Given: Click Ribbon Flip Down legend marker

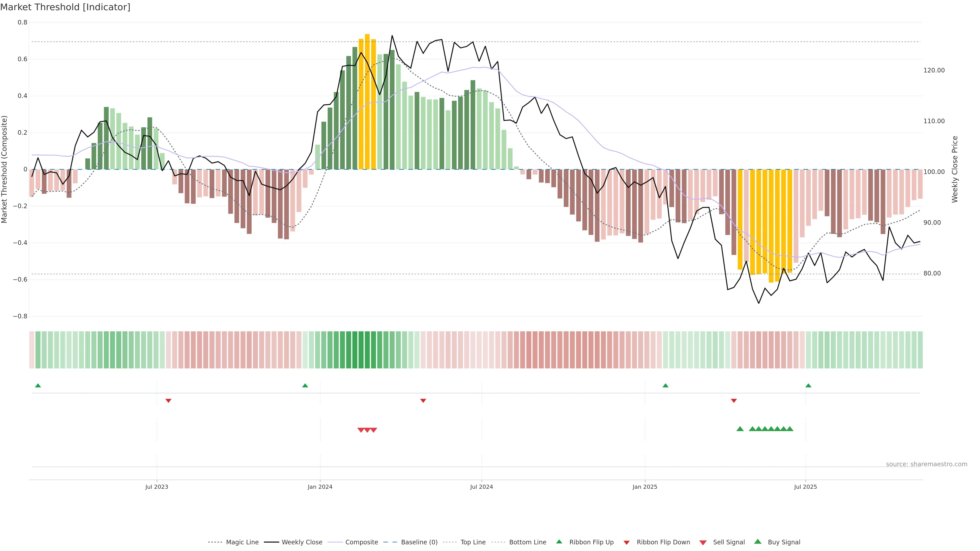Looking at the screenshot, I should 627,542.
